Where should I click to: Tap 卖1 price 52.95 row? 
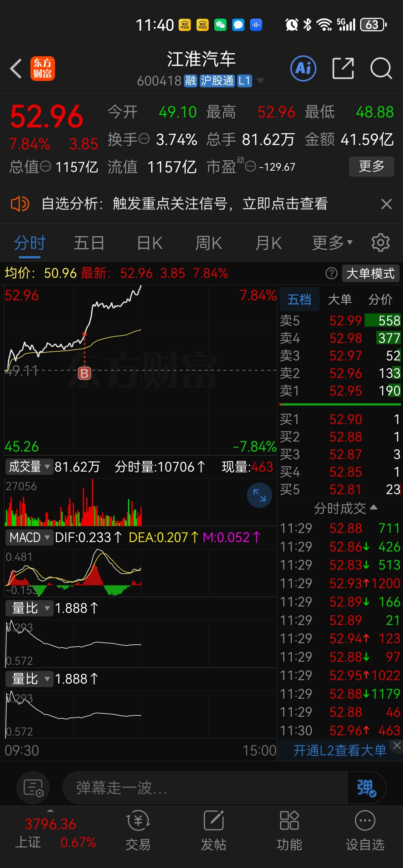pos(340,390)
